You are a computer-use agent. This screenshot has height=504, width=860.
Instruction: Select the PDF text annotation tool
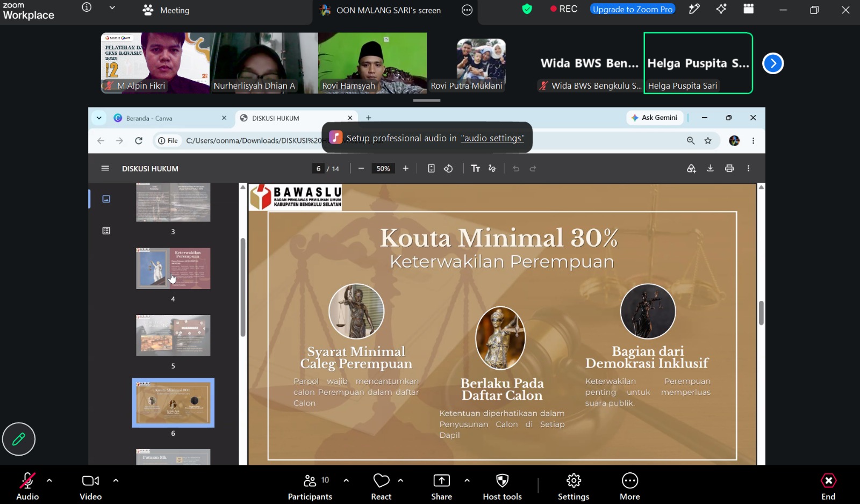point(476,169)
